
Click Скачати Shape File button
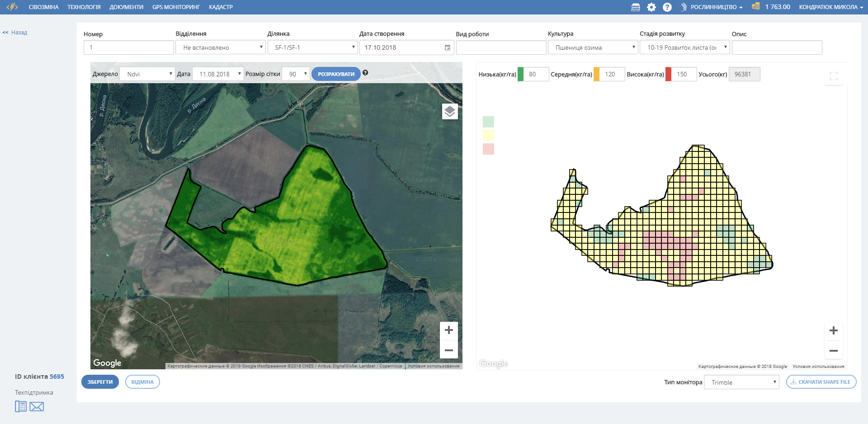[x=821, y=382]
